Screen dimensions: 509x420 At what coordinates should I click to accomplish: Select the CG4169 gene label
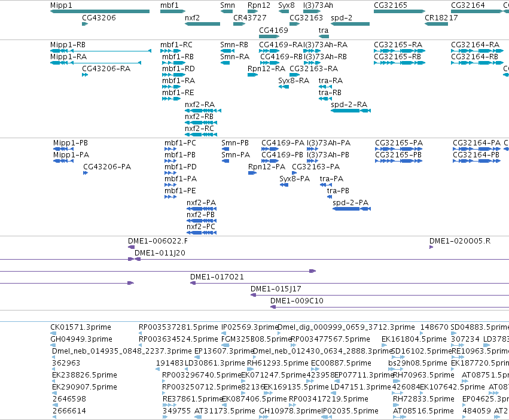273,30
